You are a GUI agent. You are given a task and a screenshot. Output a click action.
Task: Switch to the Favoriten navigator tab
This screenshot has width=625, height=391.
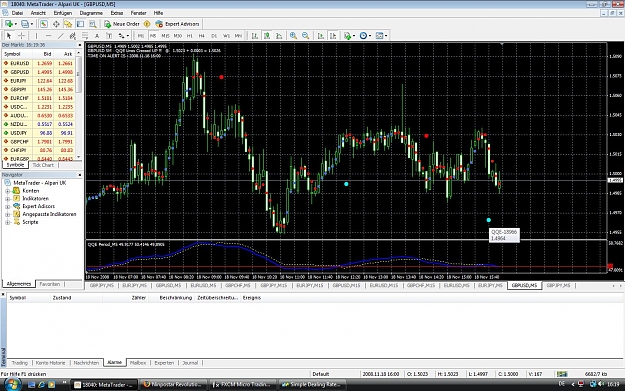click(49, 284)
